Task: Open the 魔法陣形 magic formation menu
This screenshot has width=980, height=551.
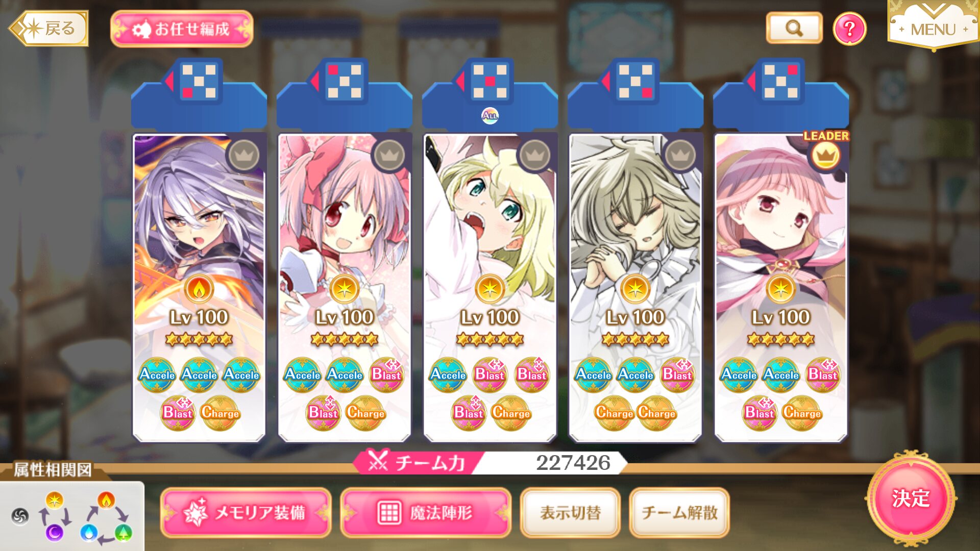Action: pos(426,512)
